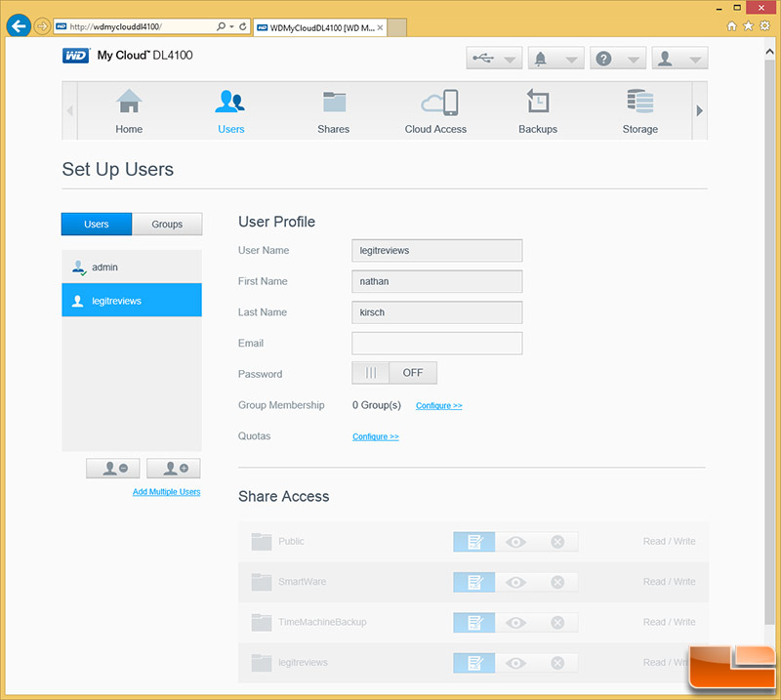Click the User Name field

pyautogui.click(x=436, y=250)
